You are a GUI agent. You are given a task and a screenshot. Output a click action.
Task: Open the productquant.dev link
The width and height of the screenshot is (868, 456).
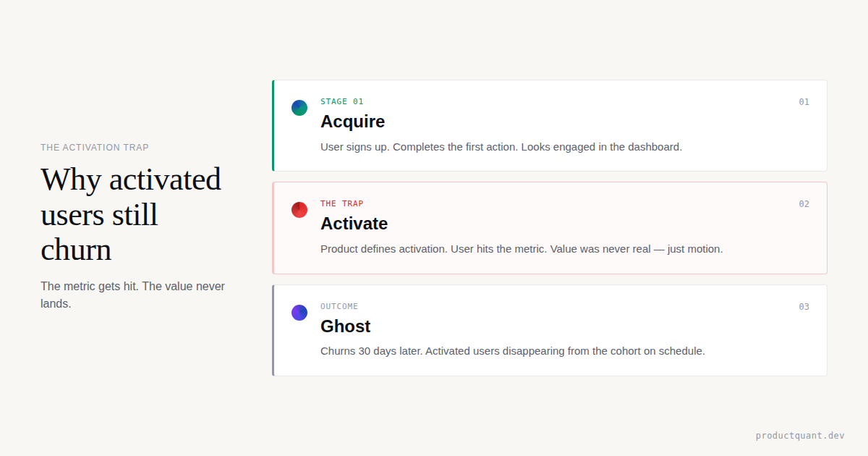coord(800,436)
